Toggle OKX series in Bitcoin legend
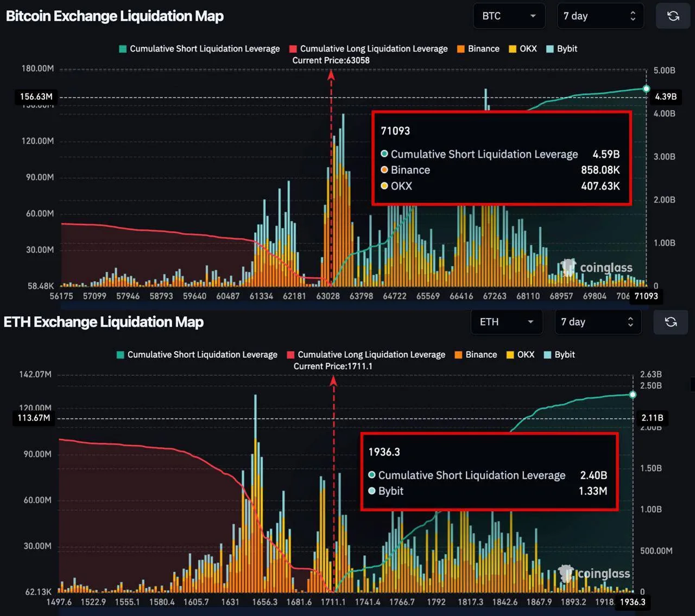Image resolution: width=695 pixels, height=616 pixels. point(523,49)
